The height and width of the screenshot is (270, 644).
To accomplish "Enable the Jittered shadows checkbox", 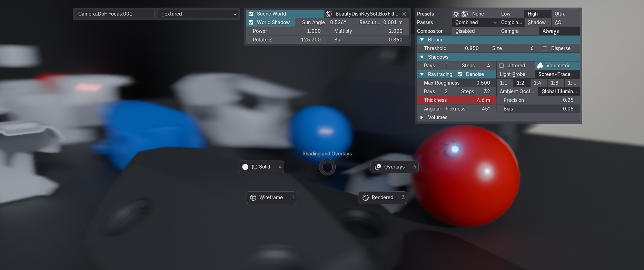I will pyautogui.click(x=502, y=66).
